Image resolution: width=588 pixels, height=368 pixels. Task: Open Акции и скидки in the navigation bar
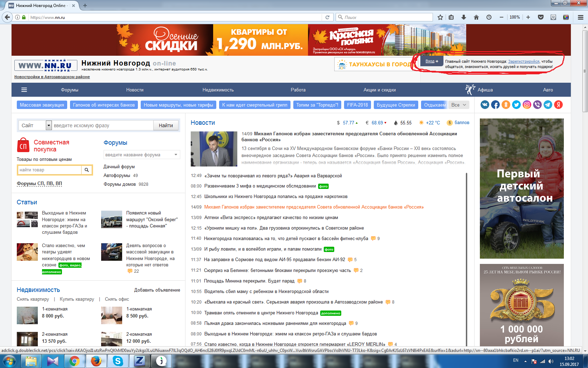(380, 90)
